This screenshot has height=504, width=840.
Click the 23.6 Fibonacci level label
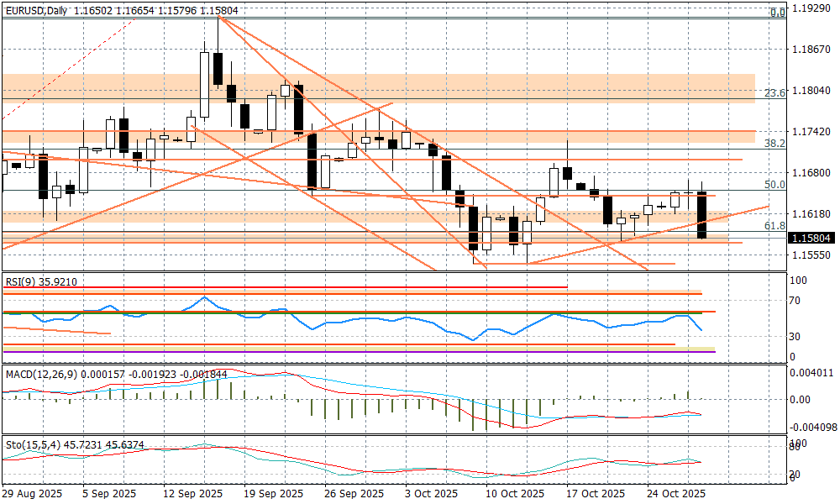pyautogui.click(x=774, y=93)
